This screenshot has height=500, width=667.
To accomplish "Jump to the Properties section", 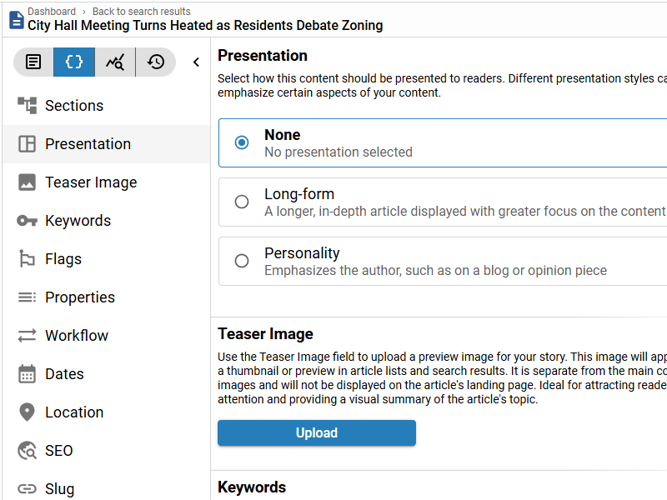I will click(80, 297).
